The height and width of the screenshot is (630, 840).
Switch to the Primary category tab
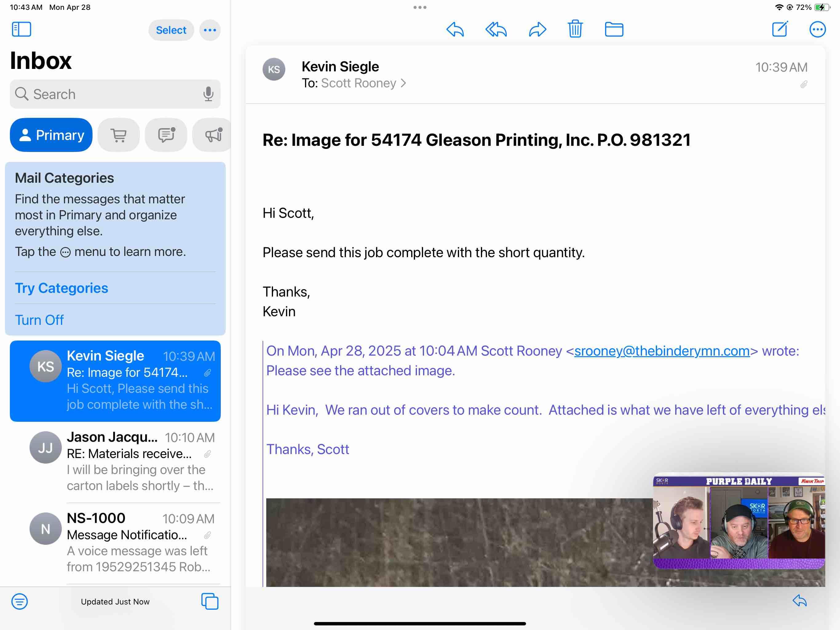[51, 135]
